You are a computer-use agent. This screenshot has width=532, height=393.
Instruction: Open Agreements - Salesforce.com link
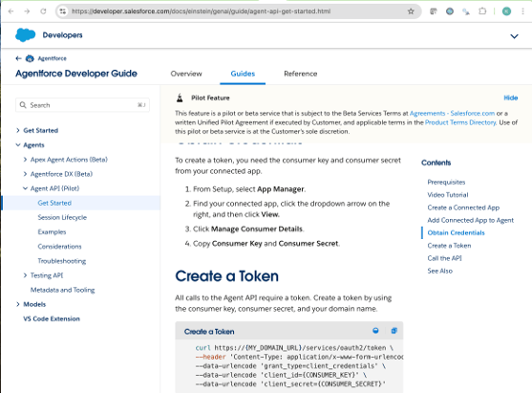click(x=453, y=113)
